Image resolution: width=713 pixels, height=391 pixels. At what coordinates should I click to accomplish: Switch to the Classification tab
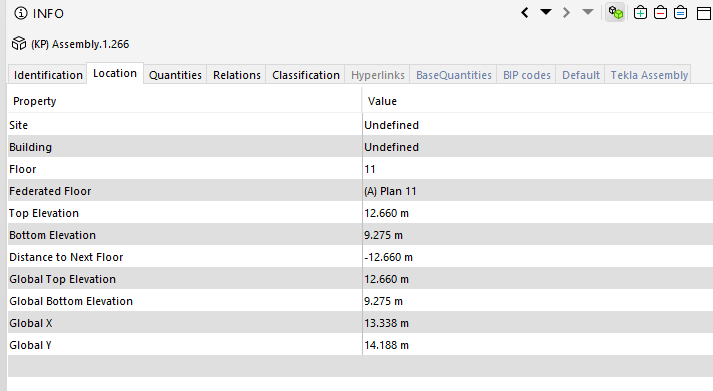coord(306,75)
